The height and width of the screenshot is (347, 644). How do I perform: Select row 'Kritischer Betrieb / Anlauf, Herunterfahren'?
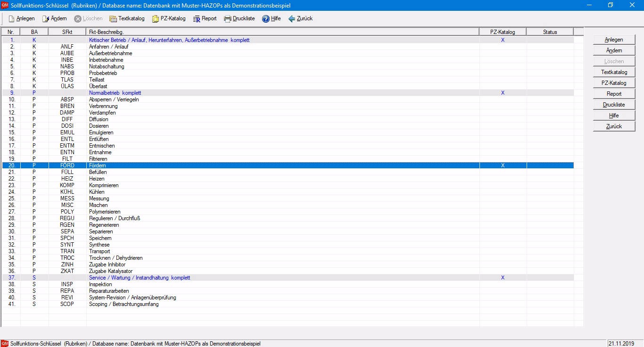tap(288, 40)
